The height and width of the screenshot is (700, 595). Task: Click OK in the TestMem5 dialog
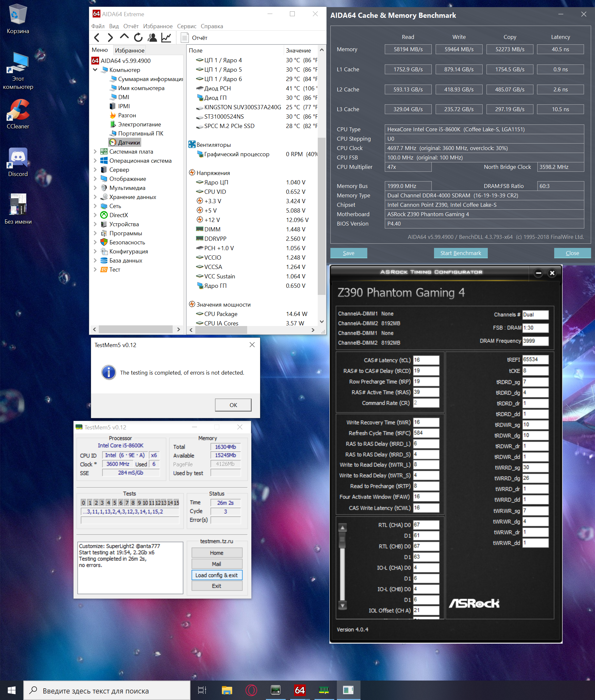click(x=234, y=405)
